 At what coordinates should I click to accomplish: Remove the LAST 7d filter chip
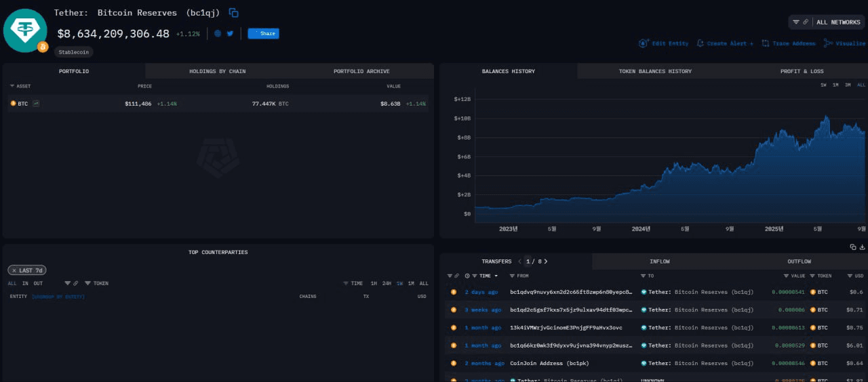(14, 270)
